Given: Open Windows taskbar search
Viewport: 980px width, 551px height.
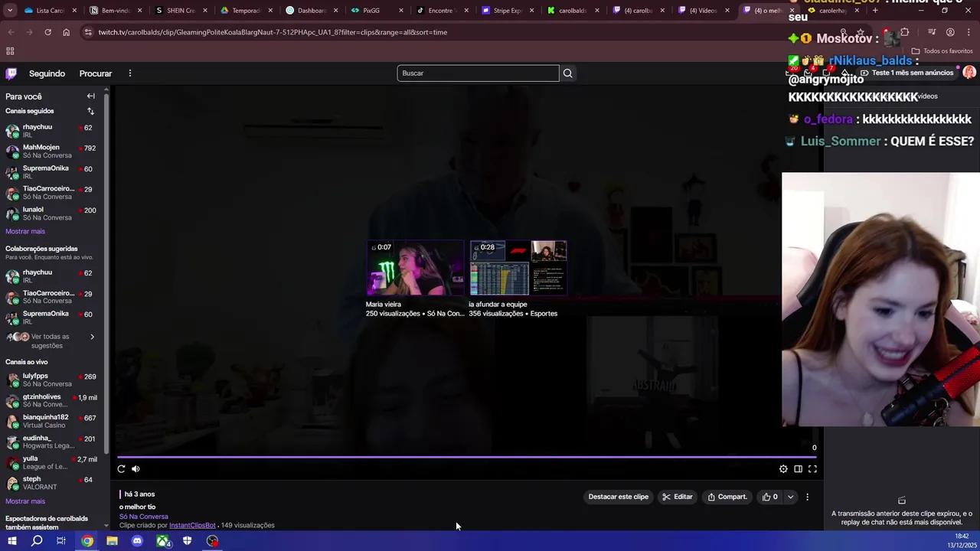Looking at the screenshot, I should (37, 541).
